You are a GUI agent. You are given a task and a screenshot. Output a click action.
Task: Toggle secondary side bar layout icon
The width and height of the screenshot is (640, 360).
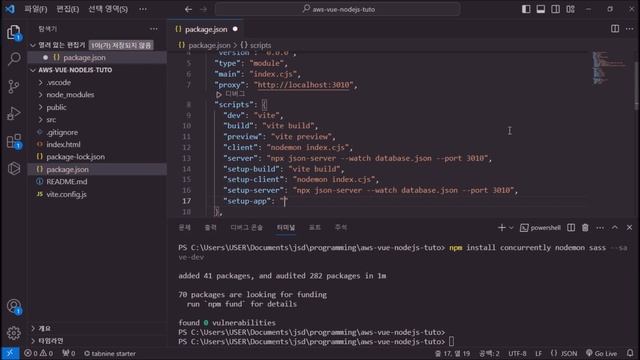tap(556, 9)
